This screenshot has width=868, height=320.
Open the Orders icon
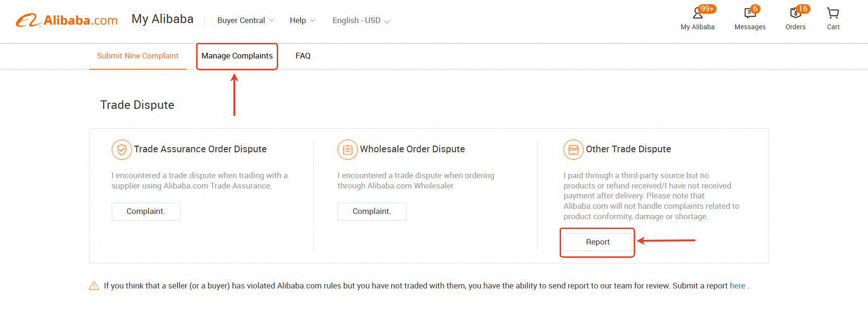pos(795,13)
